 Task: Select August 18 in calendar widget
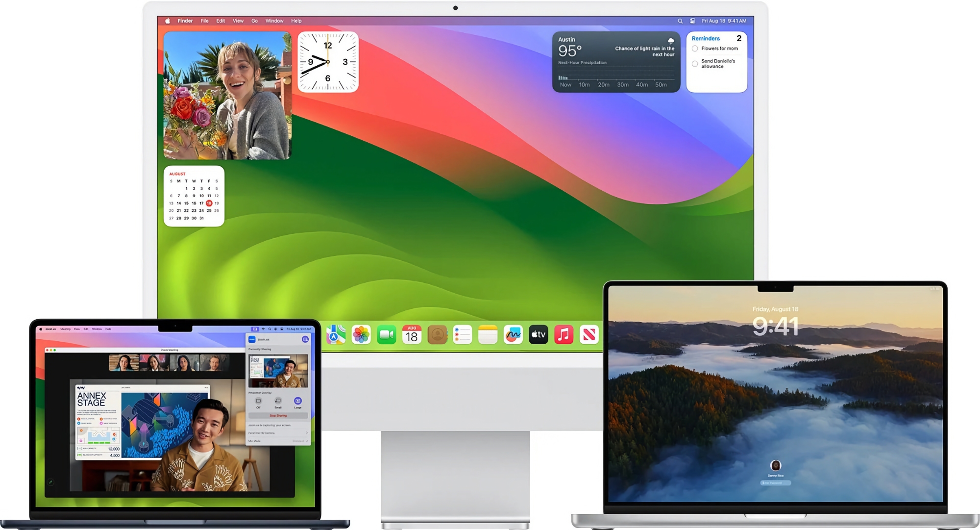209,203
